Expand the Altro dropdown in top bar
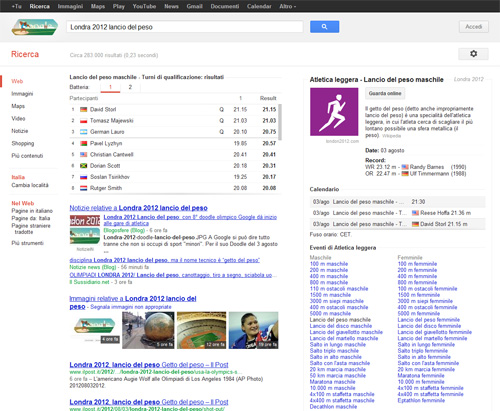The width and height of the screenshot is (500, 411). 287,6
